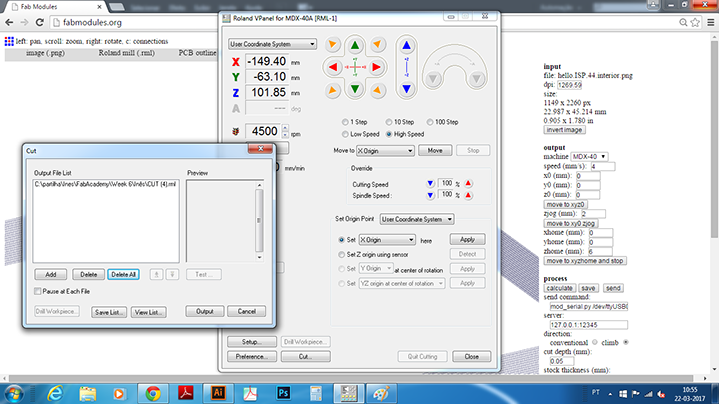
Task: Choose climb cut direction radio
Action: [x=626, y=342]
